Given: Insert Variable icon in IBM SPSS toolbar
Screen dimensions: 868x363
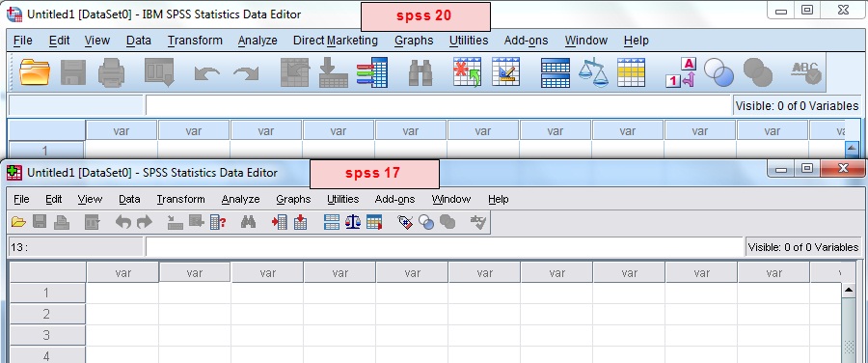Looking at the screenshot, I should point(506,72).
